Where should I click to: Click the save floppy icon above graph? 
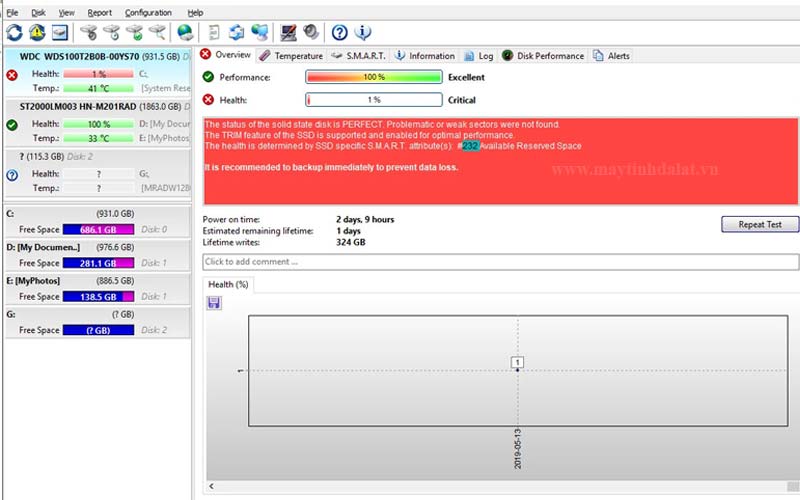point(214,302)
